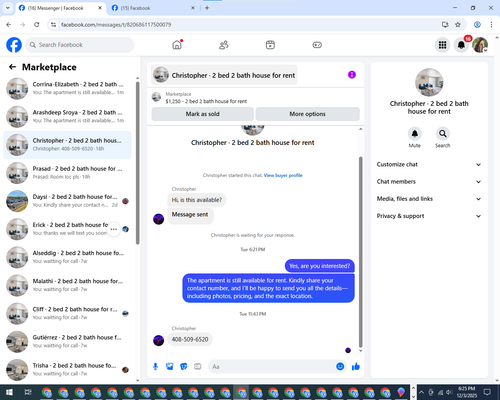
Task: Click More options button
Action: click(307, 114)
